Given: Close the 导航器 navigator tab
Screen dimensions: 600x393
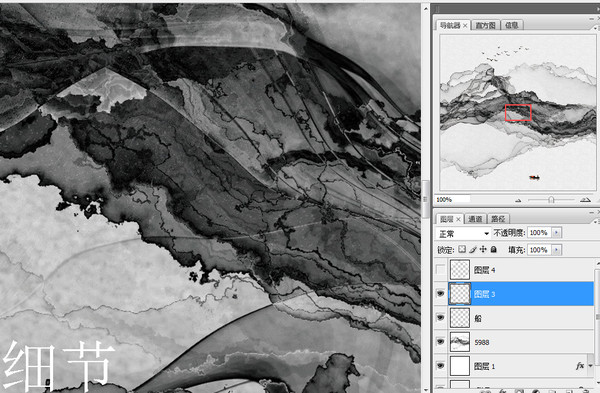Looking at the screenshot, I should 465,26.
